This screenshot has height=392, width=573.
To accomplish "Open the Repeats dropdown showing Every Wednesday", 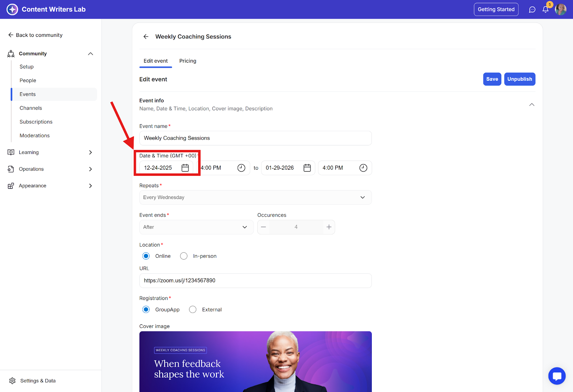I will (255, 198).
